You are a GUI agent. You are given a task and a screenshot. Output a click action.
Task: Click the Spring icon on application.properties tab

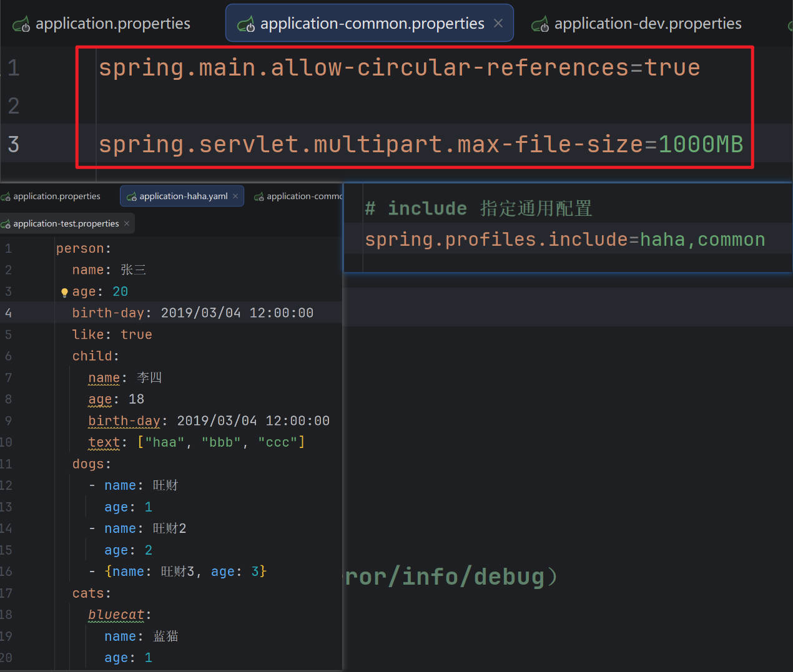coord(21,24)
